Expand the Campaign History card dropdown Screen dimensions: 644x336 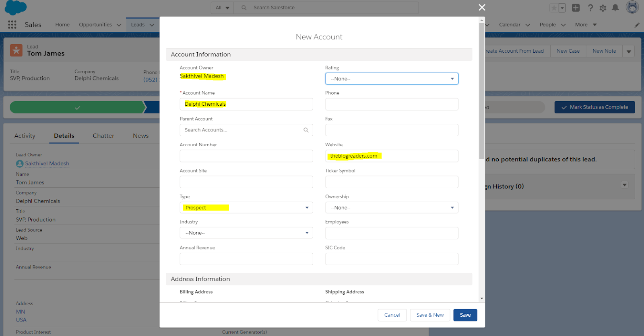[x=625, y=185]
